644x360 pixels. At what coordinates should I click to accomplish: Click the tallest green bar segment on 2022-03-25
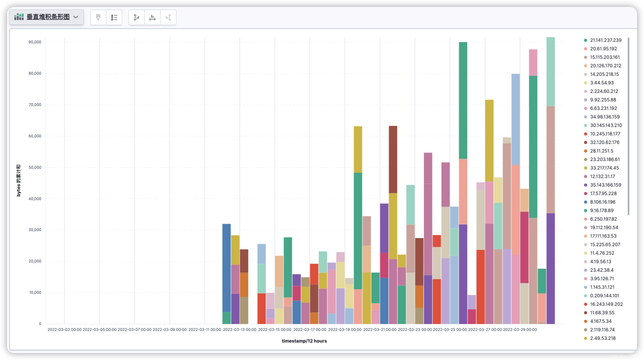(463, 100)
